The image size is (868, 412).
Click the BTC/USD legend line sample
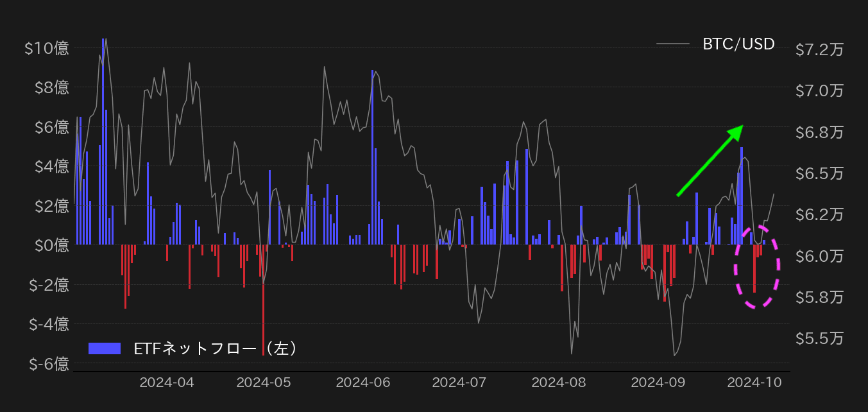672,44
